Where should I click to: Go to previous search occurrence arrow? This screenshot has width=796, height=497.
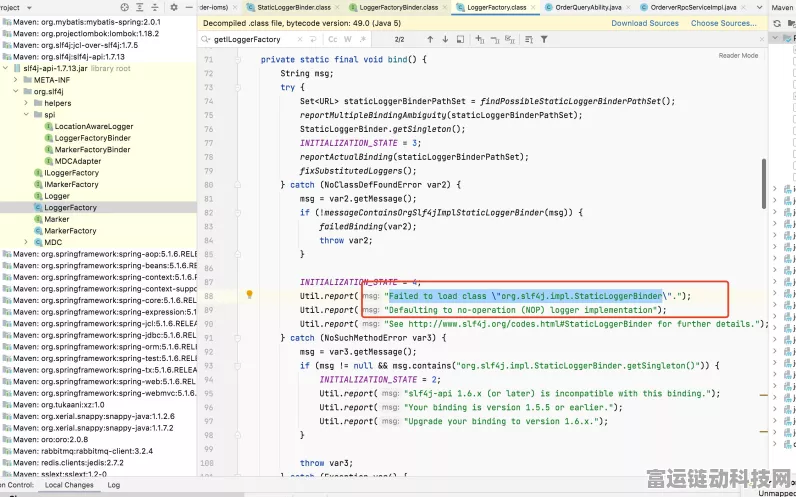pyautogui.click(x=430, y=40)
